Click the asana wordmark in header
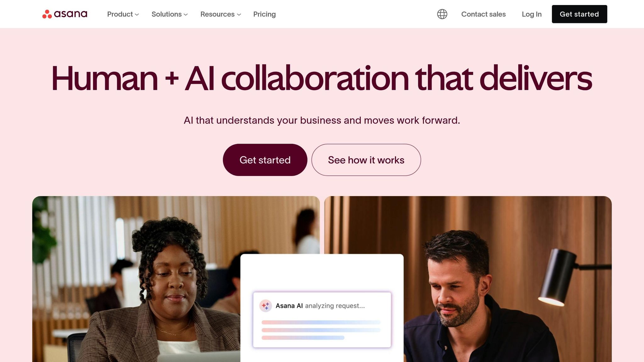 click(x=70, y=14)
